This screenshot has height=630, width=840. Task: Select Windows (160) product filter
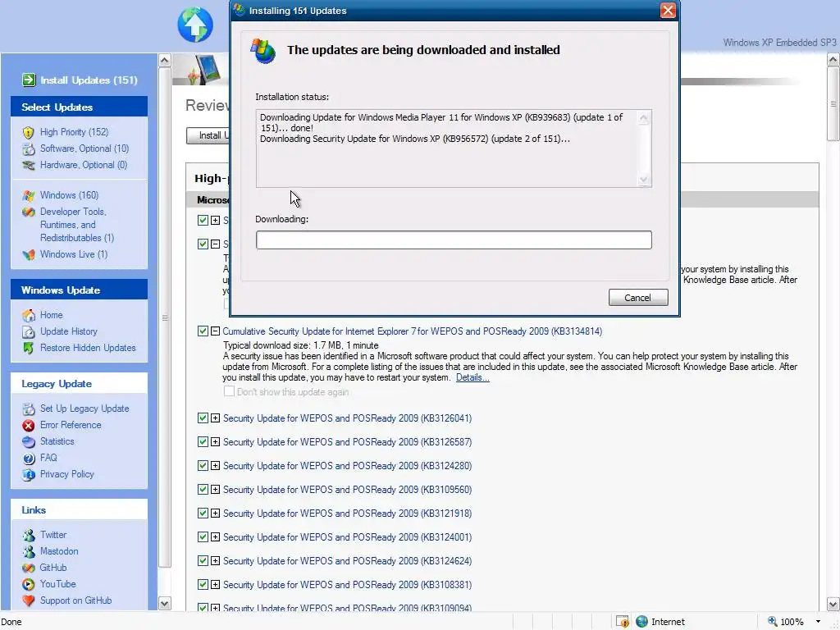click(69, 195)
